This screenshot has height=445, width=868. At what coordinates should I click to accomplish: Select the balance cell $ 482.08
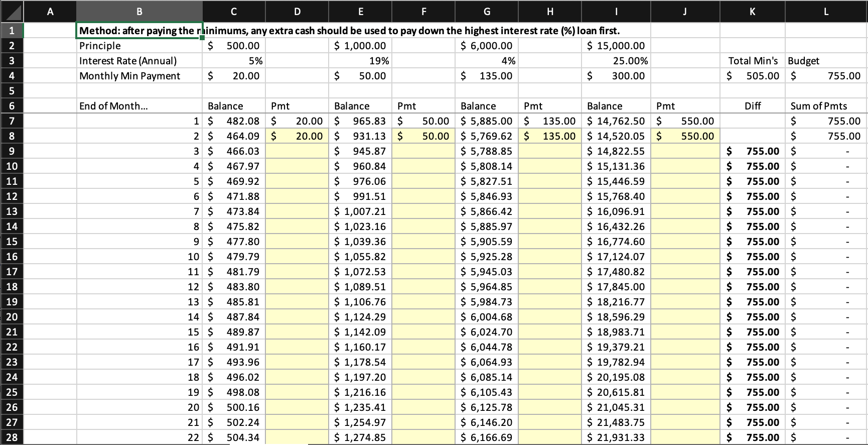click(234, 121)
